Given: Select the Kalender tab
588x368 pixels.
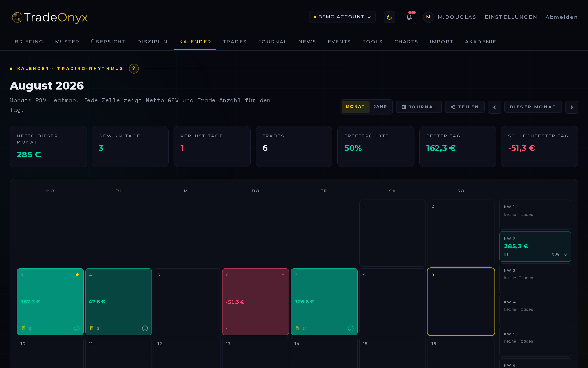Looking at the screenshot, I should pyautogui.click(x=195, y=42).
